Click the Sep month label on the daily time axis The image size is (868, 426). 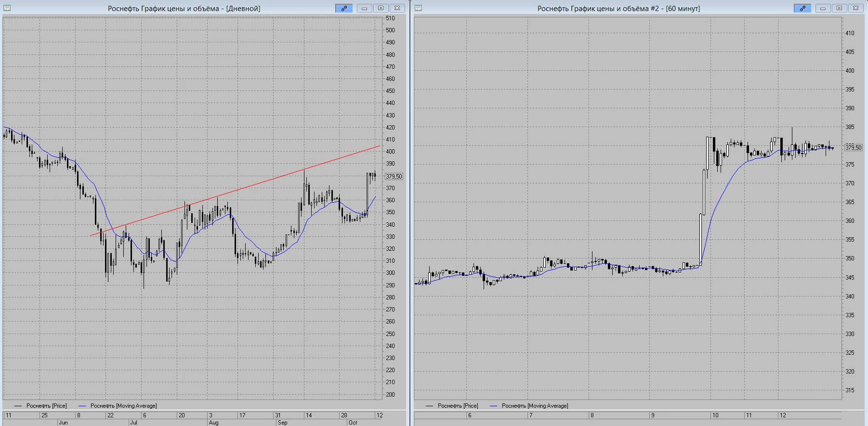tap(282, 423)
